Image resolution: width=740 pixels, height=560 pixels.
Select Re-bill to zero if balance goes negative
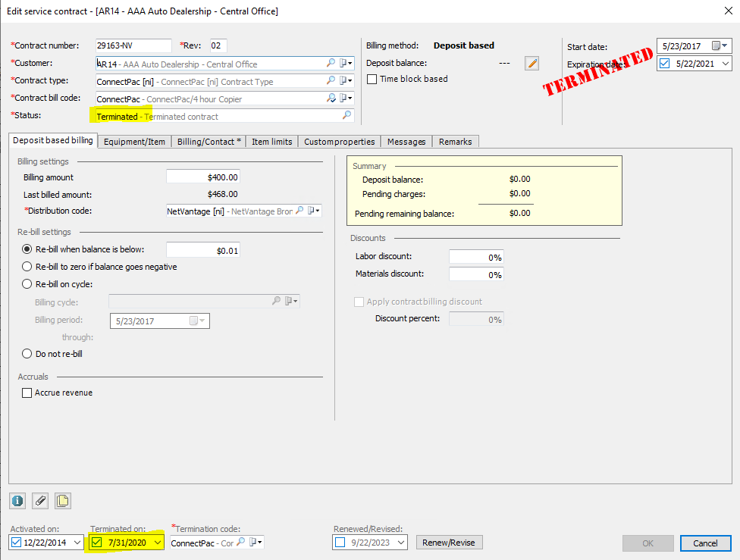click(27, 267)
